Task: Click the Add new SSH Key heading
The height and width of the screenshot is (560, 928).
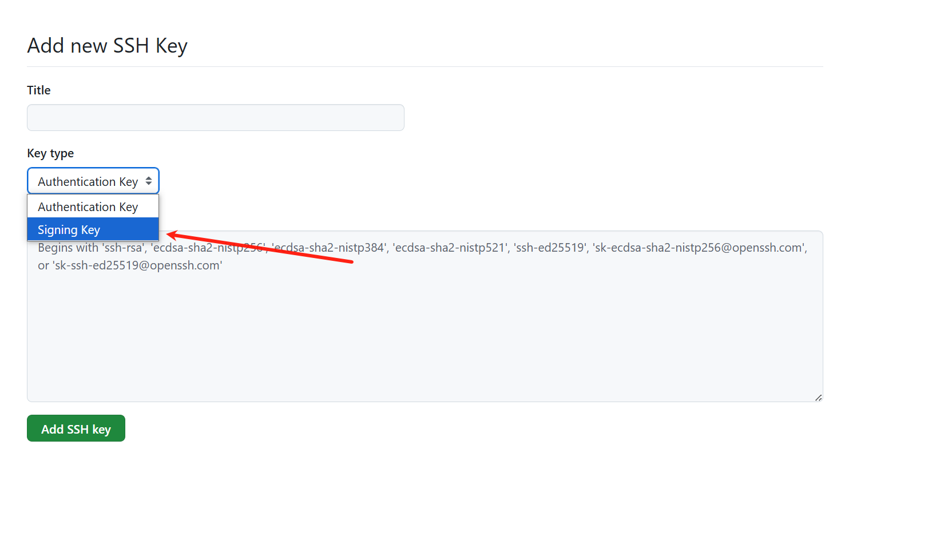Action: coord(108,46)
